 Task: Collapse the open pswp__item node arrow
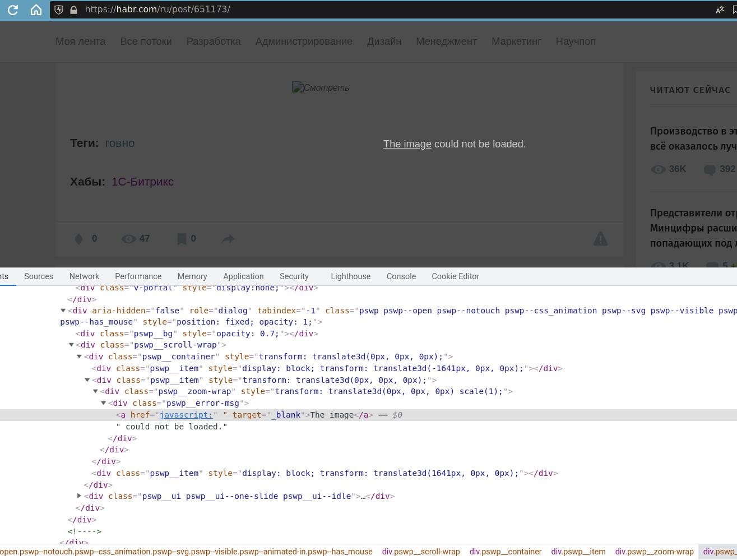(87, 380)
